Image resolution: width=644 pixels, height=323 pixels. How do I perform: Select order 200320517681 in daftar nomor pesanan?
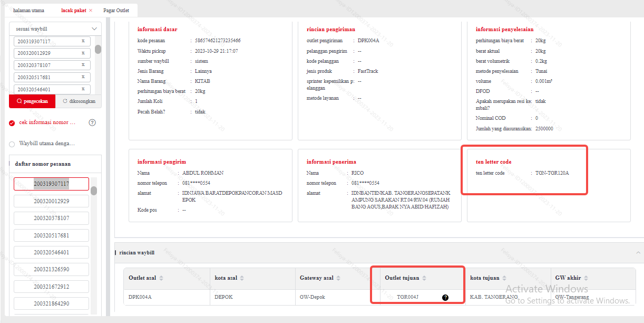point(52,235)
